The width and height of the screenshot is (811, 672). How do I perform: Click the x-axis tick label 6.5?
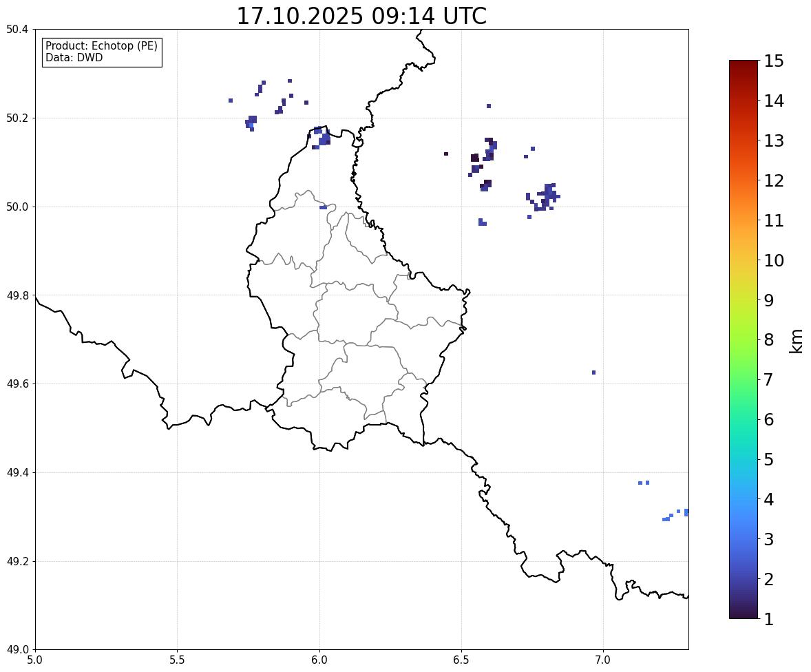(x=461, y=660)
